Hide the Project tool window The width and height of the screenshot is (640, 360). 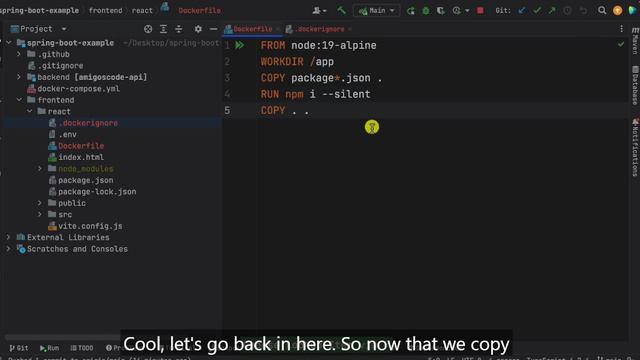(213, 29)
